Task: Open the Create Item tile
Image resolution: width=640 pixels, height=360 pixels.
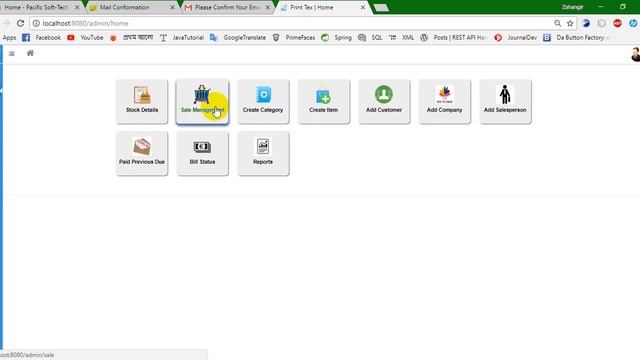Action: pos(324,101)
